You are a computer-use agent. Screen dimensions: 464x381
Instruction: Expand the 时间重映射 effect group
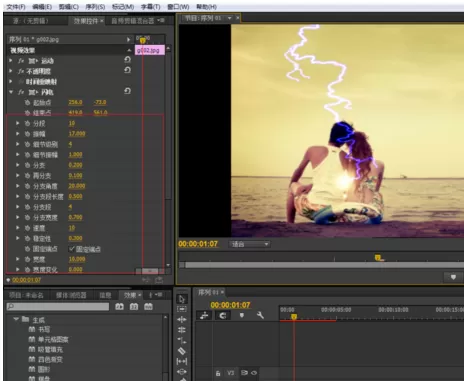pyautogui.click(x=11, y=81)
